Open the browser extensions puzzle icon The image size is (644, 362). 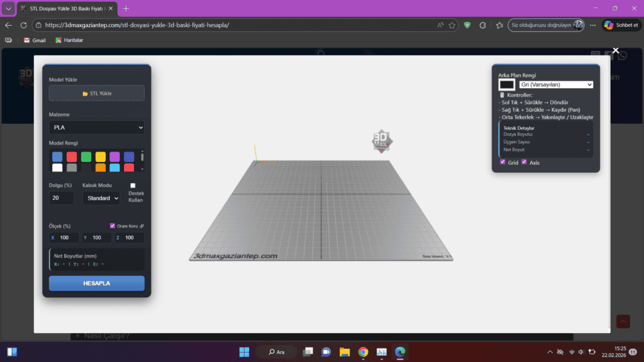click(482, 25)
